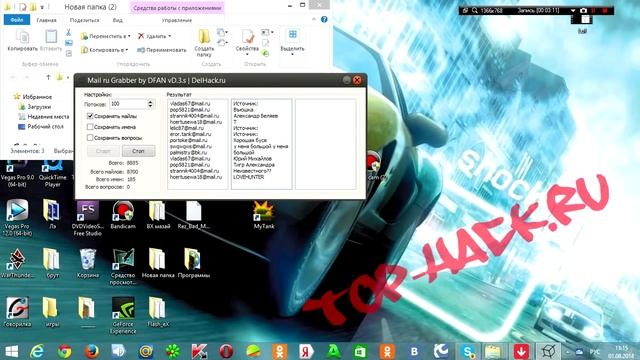Click the empty third result list box

(325, 144)
